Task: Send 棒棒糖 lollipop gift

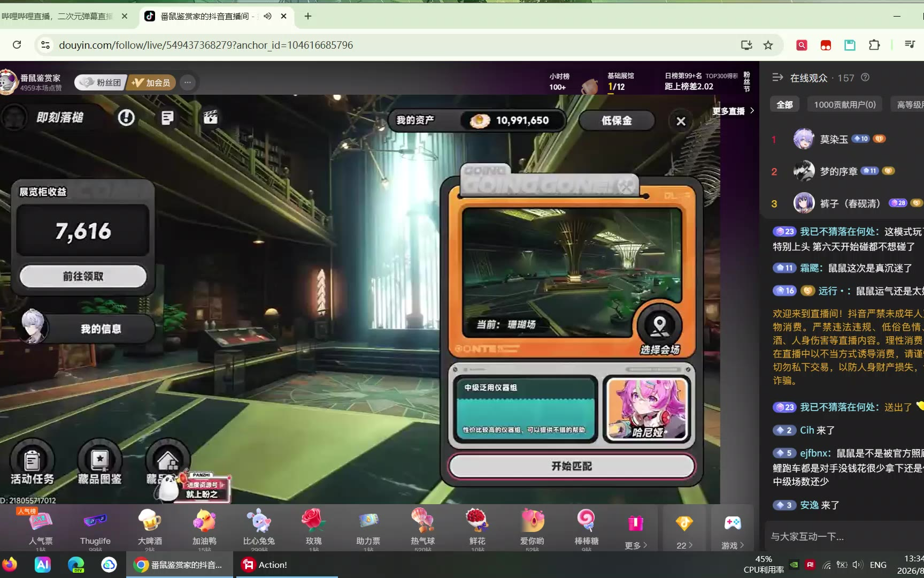Action: pyautogui.click(x=587, y=528)
